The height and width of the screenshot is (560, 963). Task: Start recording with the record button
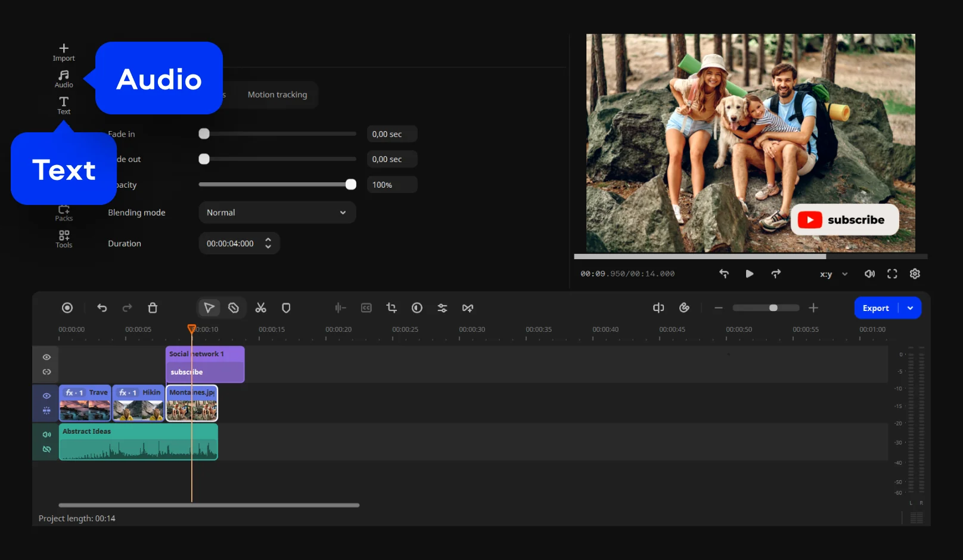pyautogui.click(x=67, y=308)
